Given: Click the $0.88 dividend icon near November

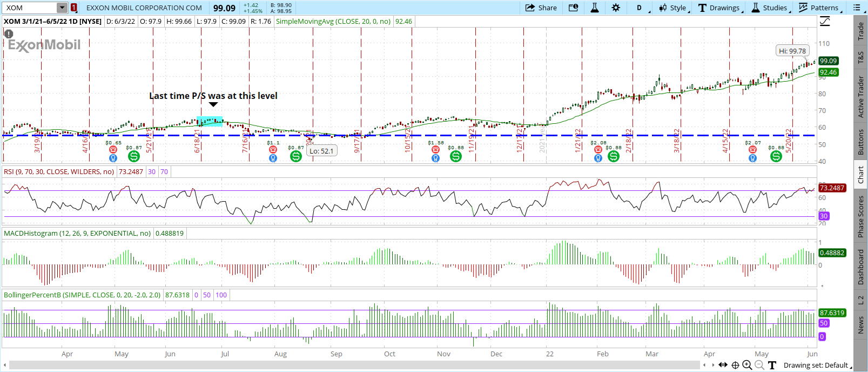Looking at the screenshot, I should coord(456,156).
